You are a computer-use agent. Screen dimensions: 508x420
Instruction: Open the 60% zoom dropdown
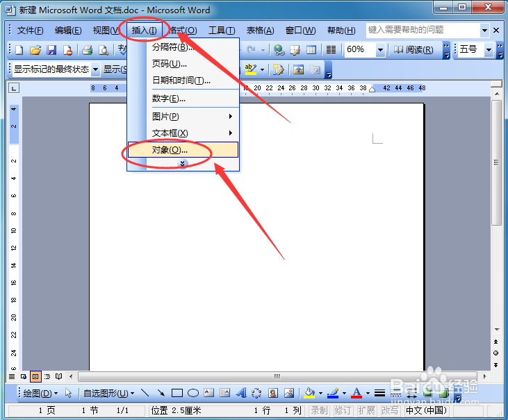click(380, 50)
